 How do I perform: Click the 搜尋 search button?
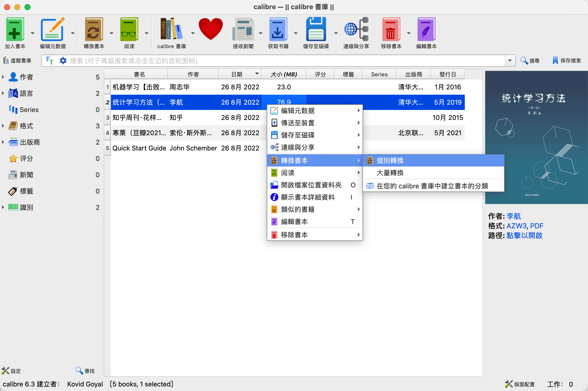(530, 61)
